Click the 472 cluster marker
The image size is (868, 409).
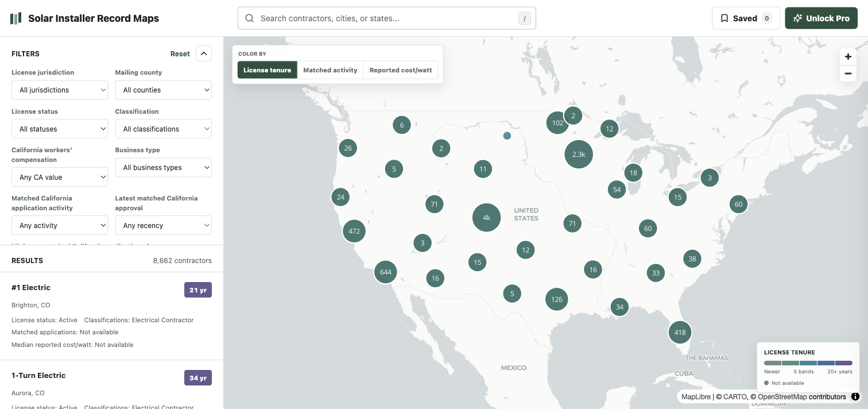(x=354, y=231)
